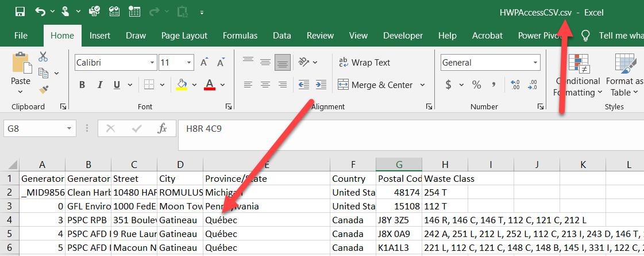The image size is (644, 256).
Task: Click the Cut scissors icon
Action: point(44,57)
